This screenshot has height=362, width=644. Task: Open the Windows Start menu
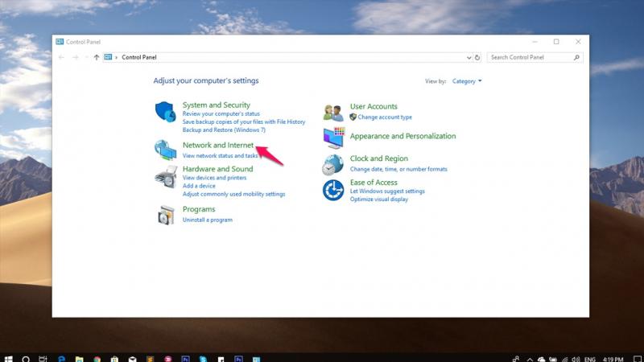(x=8, y=357)
